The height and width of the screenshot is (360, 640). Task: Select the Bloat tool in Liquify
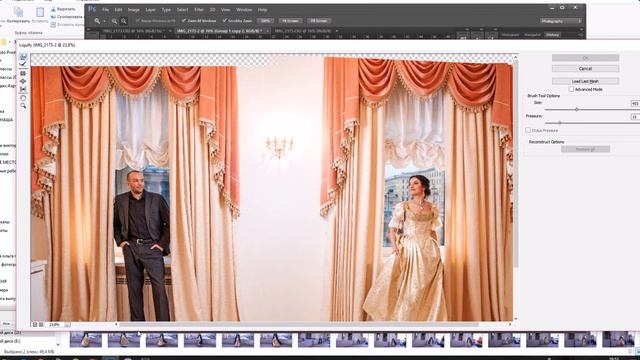point(23,81)
